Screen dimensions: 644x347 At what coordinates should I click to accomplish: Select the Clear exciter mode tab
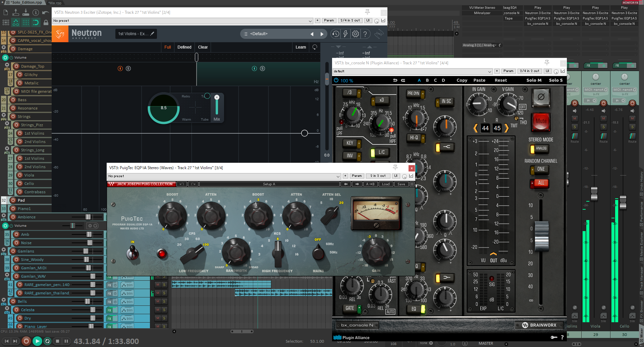203,47
